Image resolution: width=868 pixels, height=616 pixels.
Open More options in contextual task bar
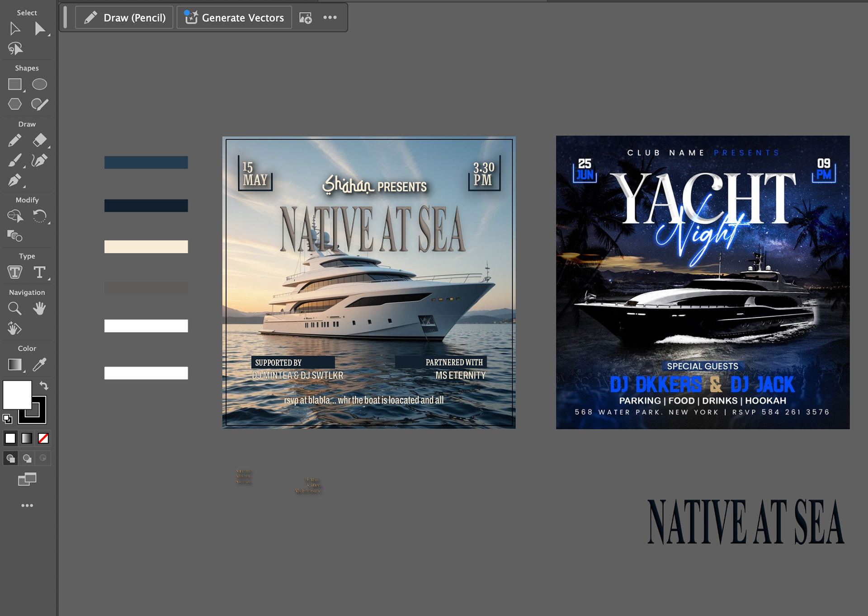[x=330, y=18]
